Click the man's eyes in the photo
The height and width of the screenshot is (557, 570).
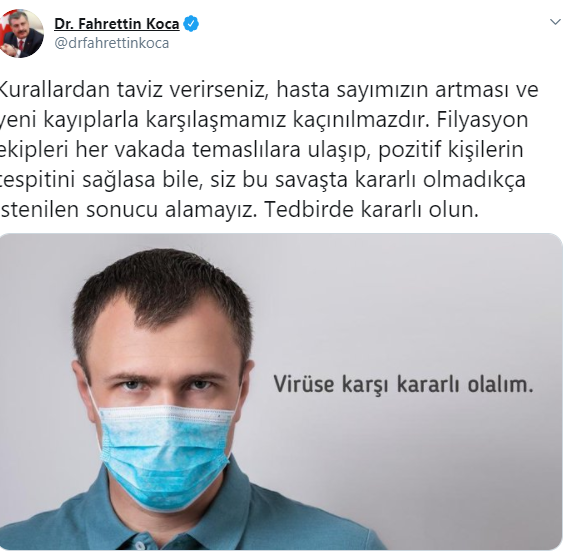tap(166, 384)
